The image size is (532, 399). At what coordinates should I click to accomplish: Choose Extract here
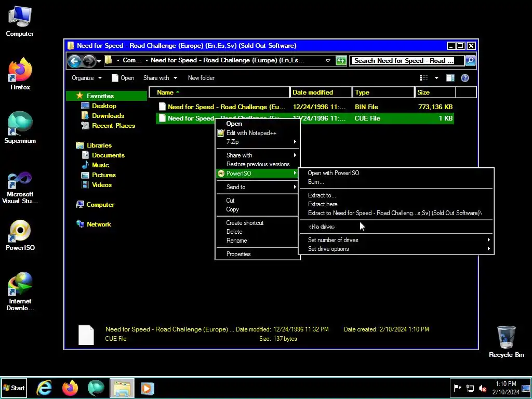395,204
